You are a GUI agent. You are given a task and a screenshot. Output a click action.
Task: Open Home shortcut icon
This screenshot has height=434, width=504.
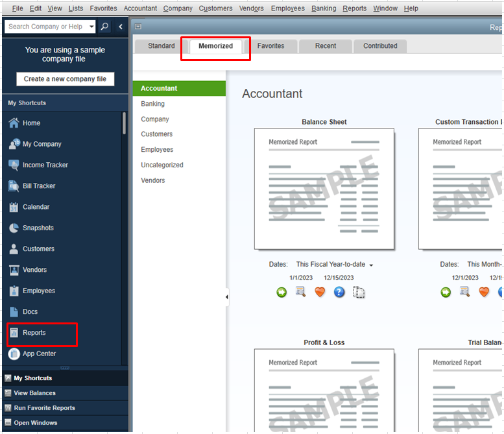pyautogui.click(x=14, y=123)
